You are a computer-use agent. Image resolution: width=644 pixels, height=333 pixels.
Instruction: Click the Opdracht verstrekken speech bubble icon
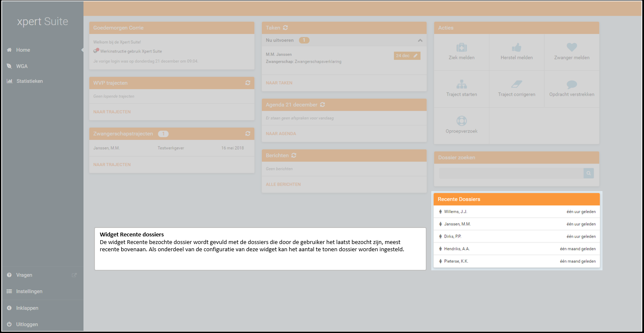pyautogui.click(x=572, y=84)
